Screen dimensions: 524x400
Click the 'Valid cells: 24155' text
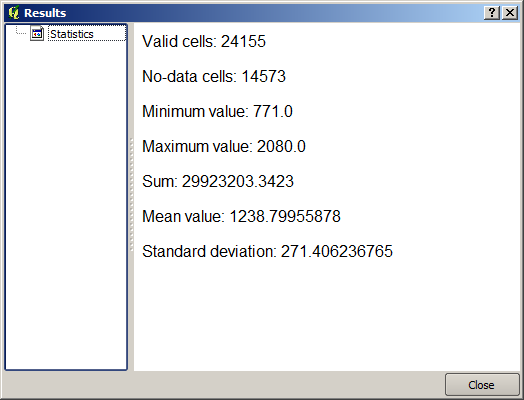click(204, 42)
